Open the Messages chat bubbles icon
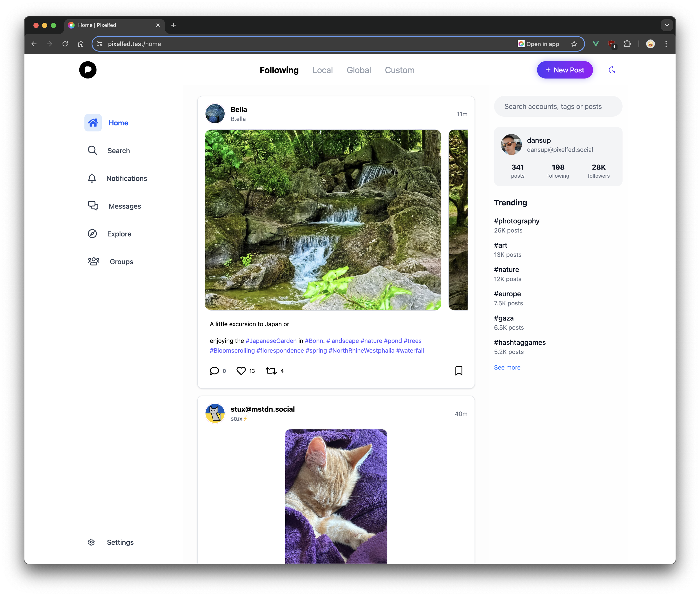Screen dimensions: 700x596 (93, 206)
